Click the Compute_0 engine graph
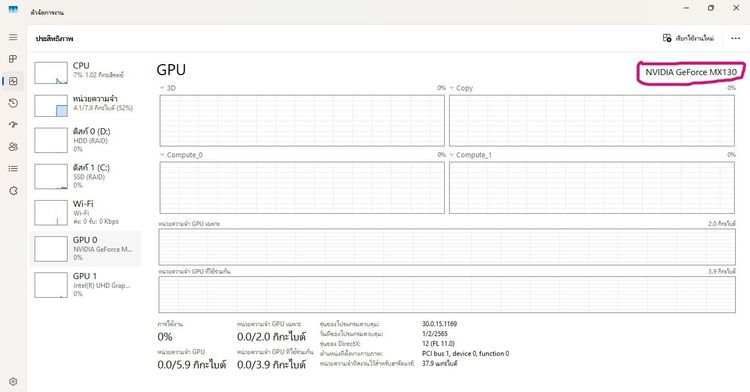This screenshot has width=750, height=392. [x=302, y=187]
